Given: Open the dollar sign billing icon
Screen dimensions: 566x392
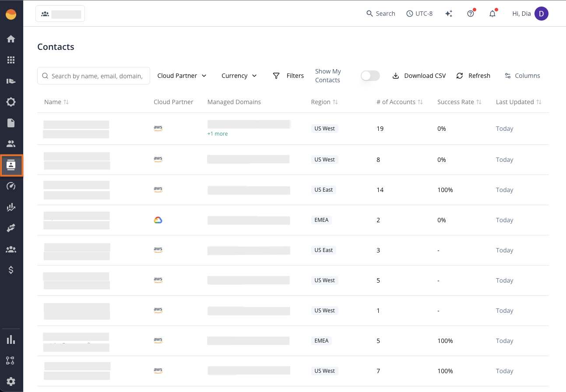Looking at the screenshot, I should point(11,270).
